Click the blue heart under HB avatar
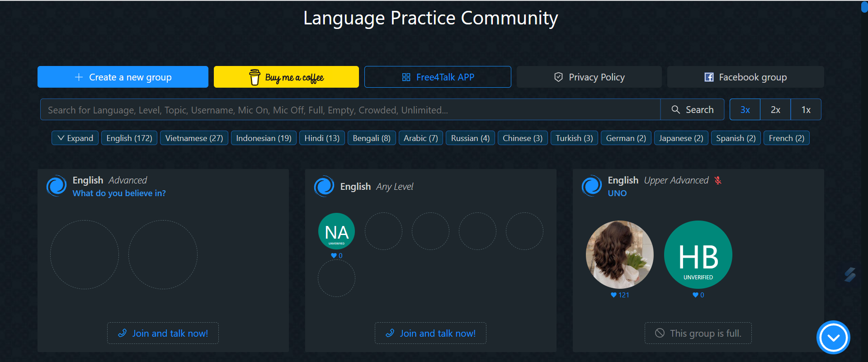The height and width of the screenshot is (362, 868). 695,295
